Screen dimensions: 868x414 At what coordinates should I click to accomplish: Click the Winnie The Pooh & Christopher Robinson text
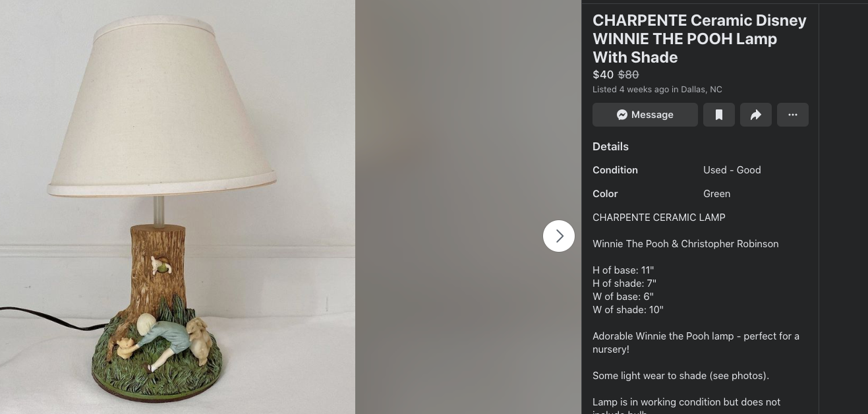(x=685, y=244)
